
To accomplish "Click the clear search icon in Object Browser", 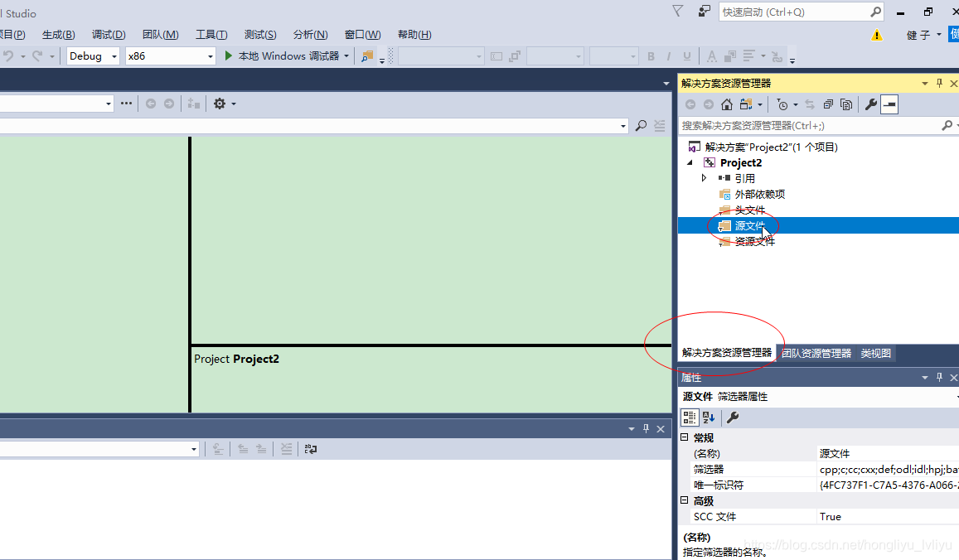I will [659, 125].
